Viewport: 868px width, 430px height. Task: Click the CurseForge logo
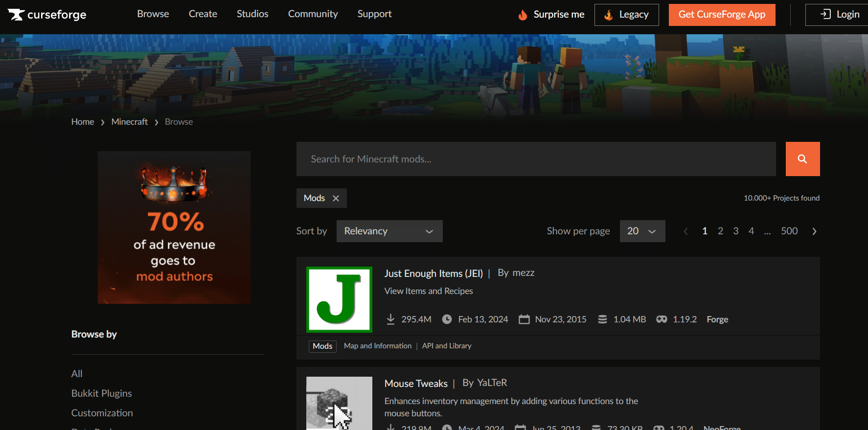click(x=47, y=15)
